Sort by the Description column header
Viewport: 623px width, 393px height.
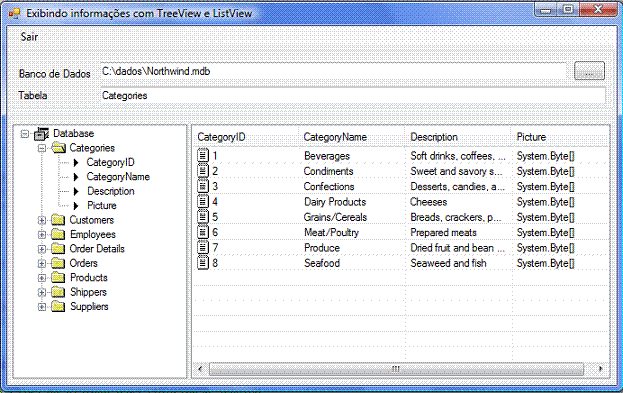point(458,137)
